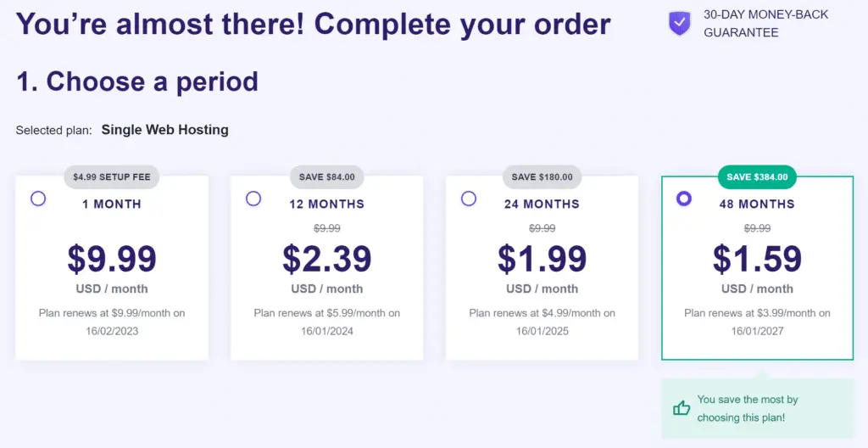Click "You save the most" tip message
The width and height of the screenshot is (868, 448).
[748, 408]
